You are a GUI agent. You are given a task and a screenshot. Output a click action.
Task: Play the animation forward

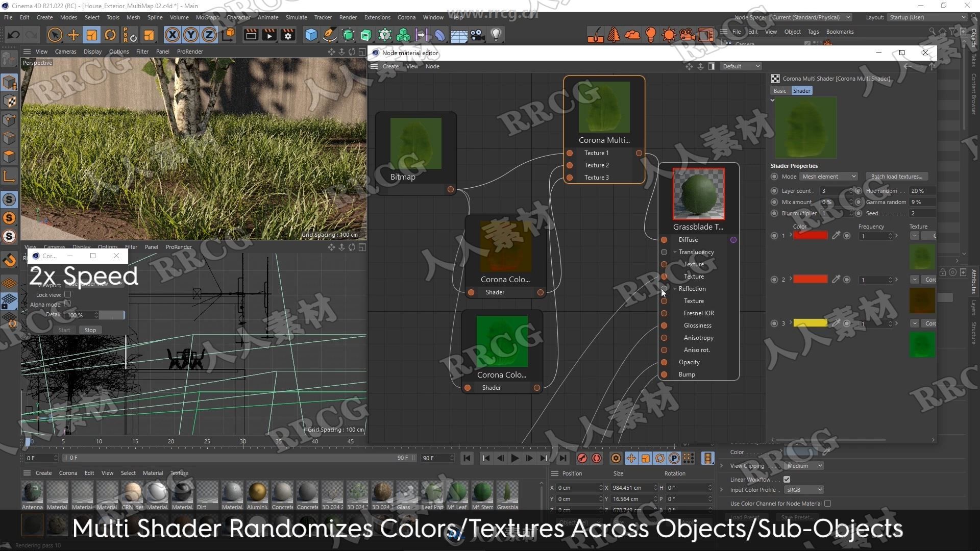pyautogui.click(x=514, y=458)
